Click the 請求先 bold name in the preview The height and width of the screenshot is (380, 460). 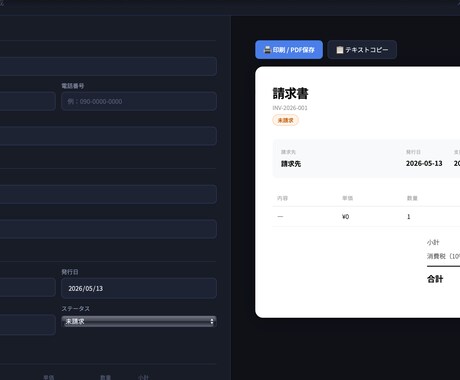(291, 164)
